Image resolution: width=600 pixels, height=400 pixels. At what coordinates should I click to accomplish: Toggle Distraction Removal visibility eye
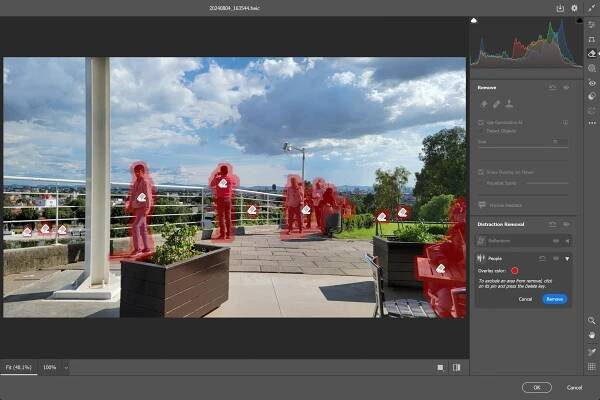pos(566,224)
